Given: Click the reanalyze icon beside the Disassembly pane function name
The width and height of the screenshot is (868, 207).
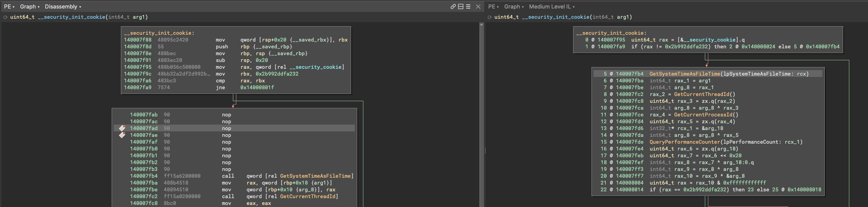Looking at the screenshot, I should click(5, 17).
